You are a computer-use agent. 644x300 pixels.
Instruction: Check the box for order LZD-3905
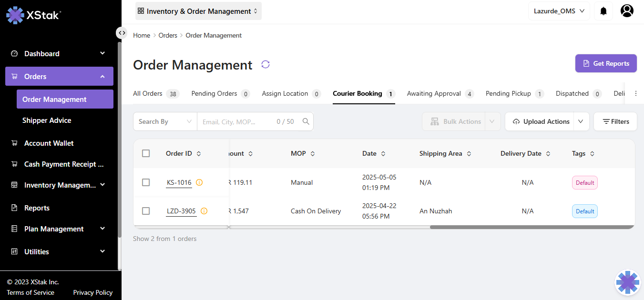(146, 211)
